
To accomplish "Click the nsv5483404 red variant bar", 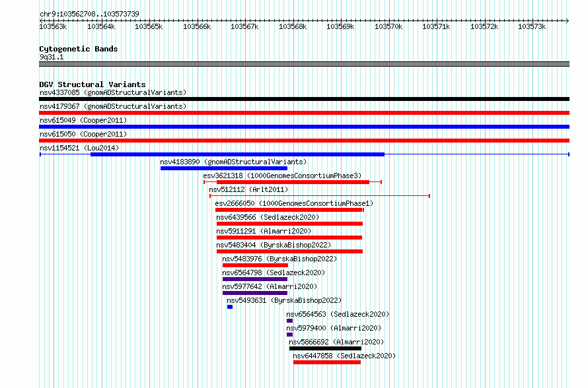I will click(289, 251).
